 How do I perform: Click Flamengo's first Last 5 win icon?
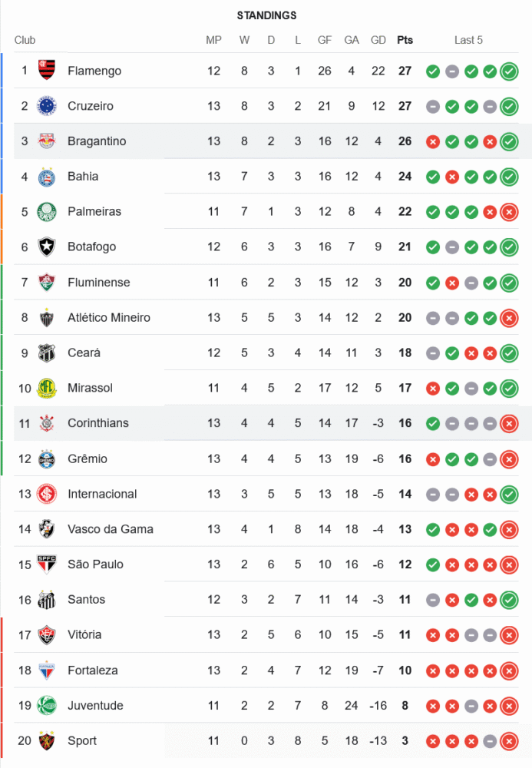(x=433, y=71)
